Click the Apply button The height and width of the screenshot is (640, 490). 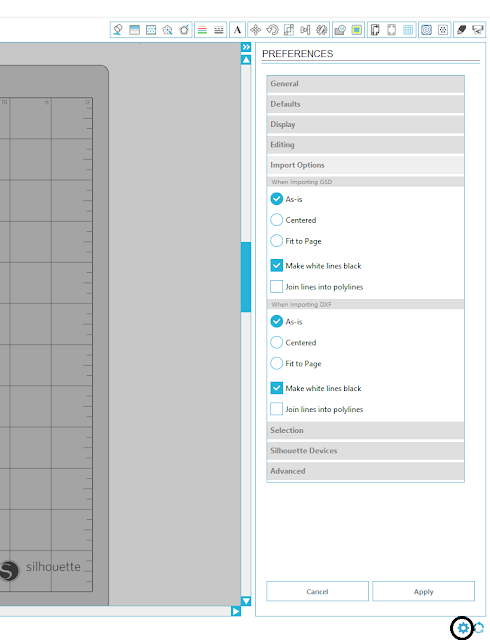click(x=423, y=591)
